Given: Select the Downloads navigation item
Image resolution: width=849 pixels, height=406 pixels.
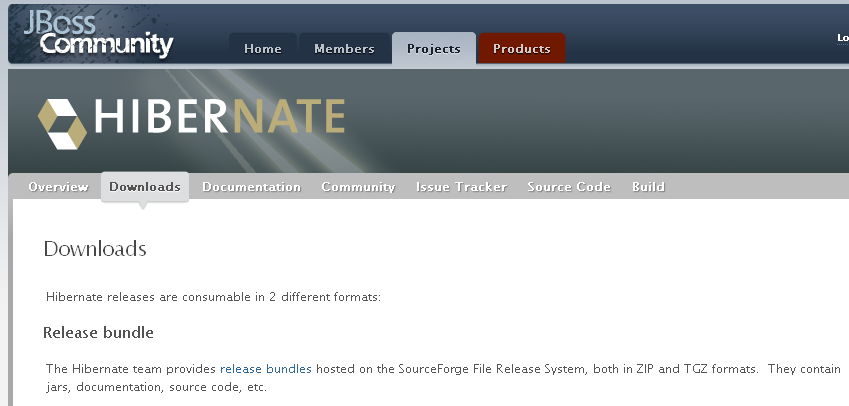Looking at the screenshot, I should [x=145, y=187].
